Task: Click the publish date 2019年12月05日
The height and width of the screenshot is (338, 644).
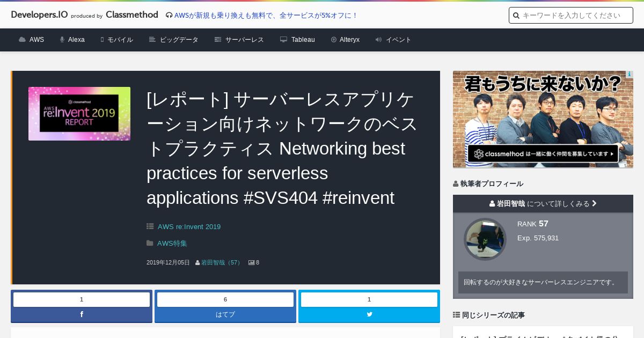Action: (168, 262)
